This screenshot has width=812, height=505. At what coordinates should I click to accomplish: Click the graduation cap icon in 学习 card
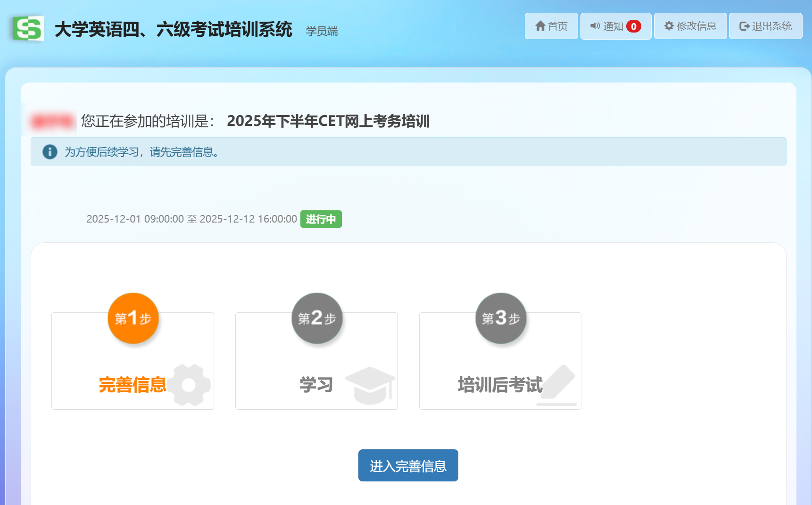click(370, 385)
